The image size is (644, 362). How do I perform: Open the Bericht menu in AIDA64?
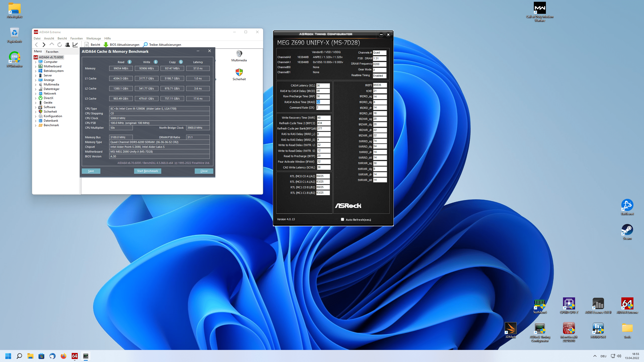coord(61,38)
